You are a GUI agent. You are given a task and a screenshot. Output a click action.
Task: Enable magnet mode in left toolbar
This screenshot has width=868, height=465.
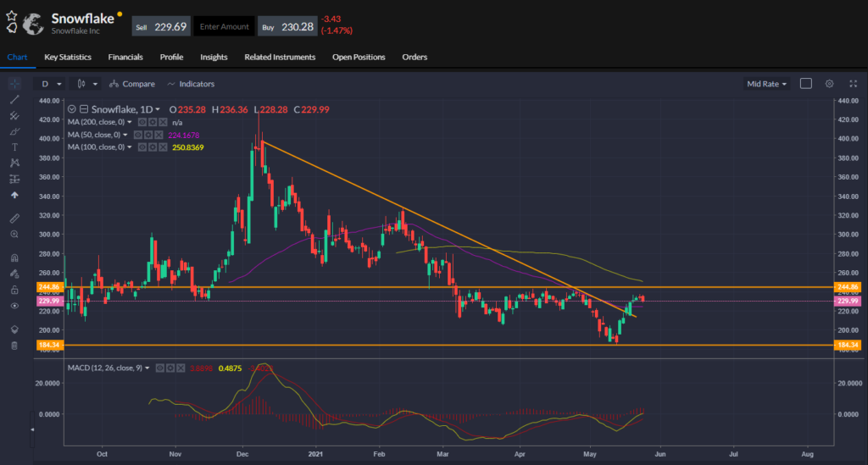(14, 257)
